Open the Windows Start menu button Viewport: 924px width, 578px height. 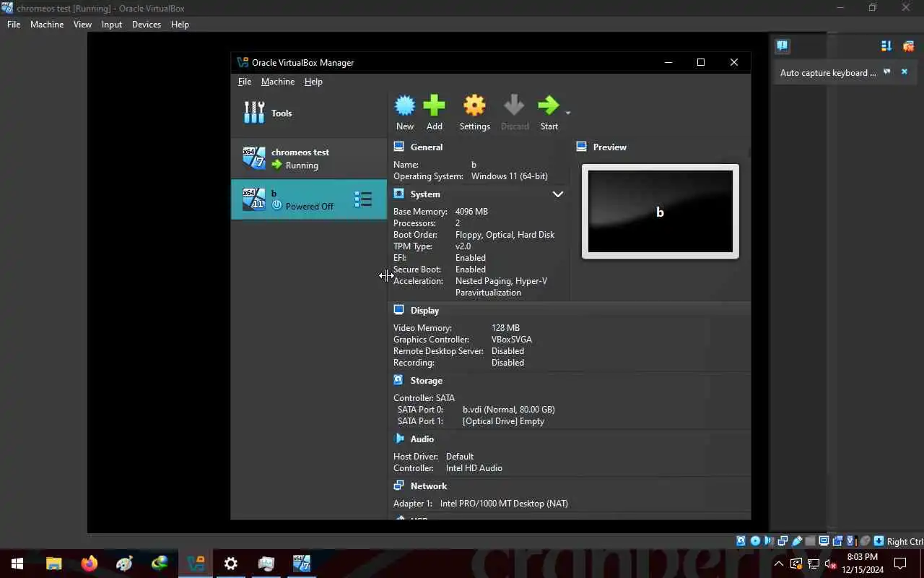(17, 564)
